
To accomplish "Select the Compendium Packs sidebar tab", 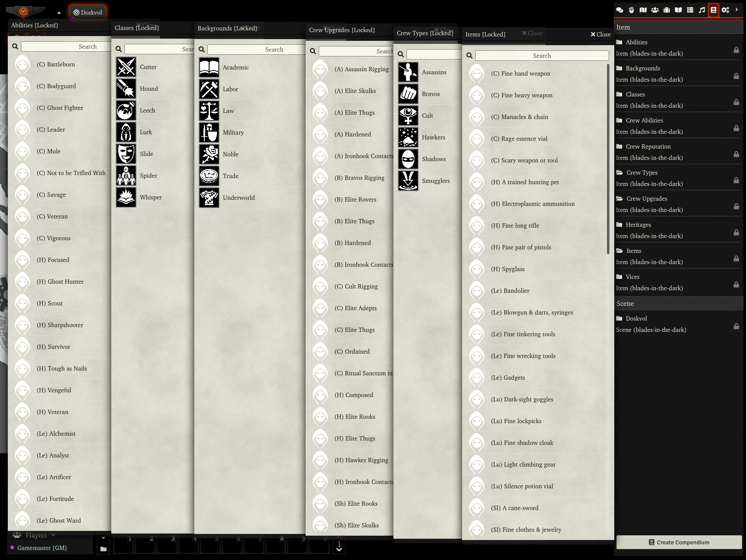I will click(x=713, y=10).
